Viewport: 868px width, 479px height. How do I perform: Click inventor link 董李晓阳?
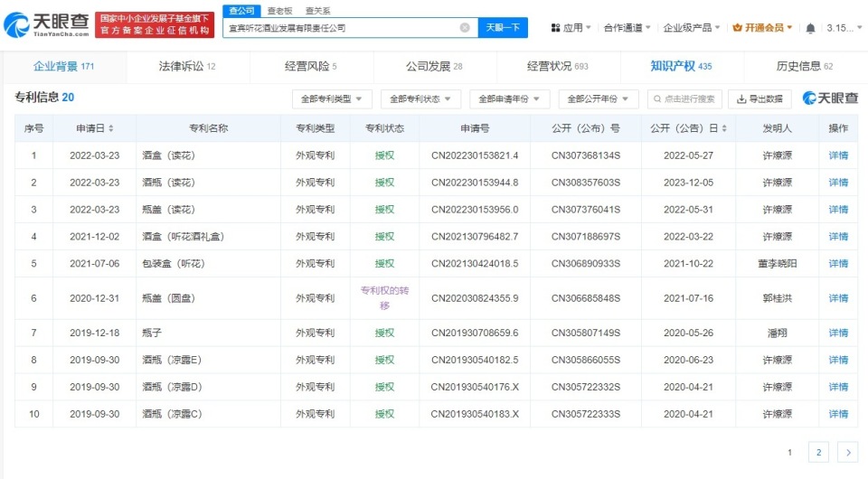coord(777,264)
